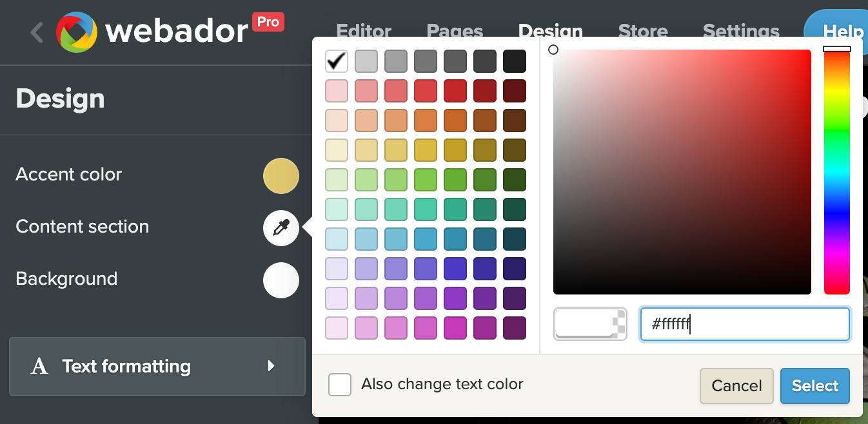Click the back chevron arrow
Viewport: 868px width, 424px height.
coord(37,32)
